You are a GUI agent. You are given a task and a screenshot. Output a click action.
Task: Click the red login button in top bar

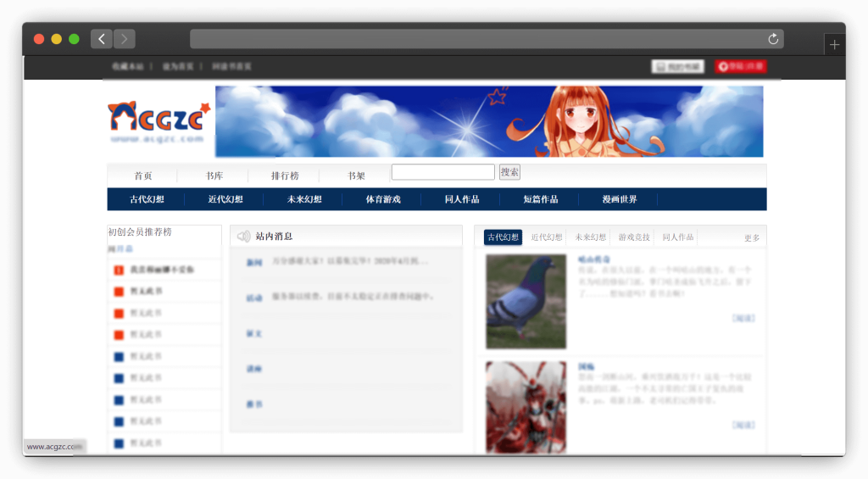tap(740, 66)
